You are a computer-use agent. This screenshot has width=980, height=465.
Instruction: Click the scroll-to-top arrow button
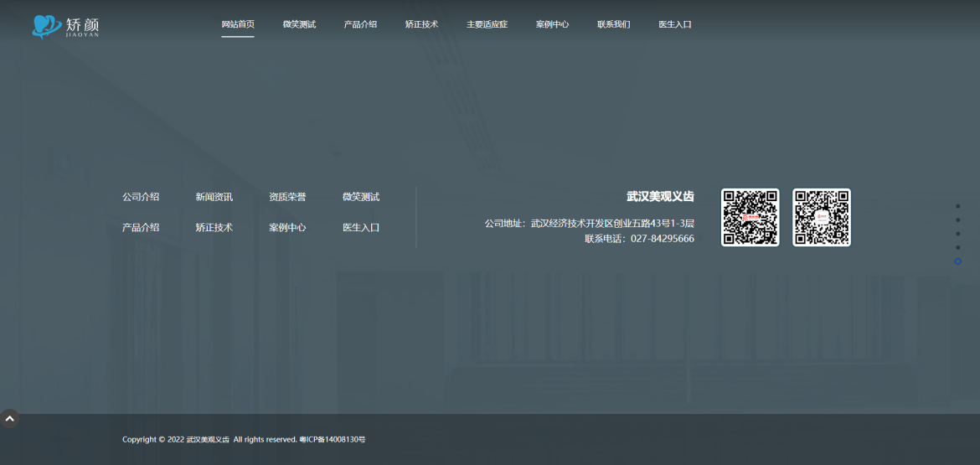[9, 418]
